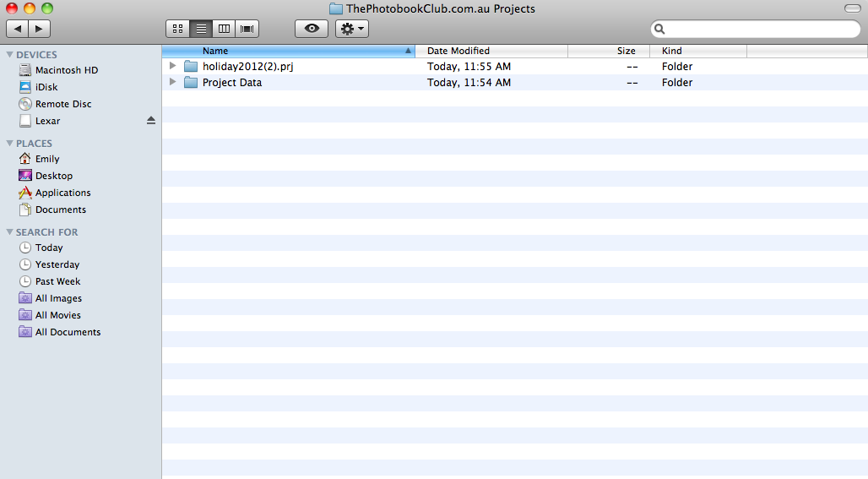This screenshot has height=479, width=868.
Task: Expand the Project Data folder triangle
Action: (173, 82)
